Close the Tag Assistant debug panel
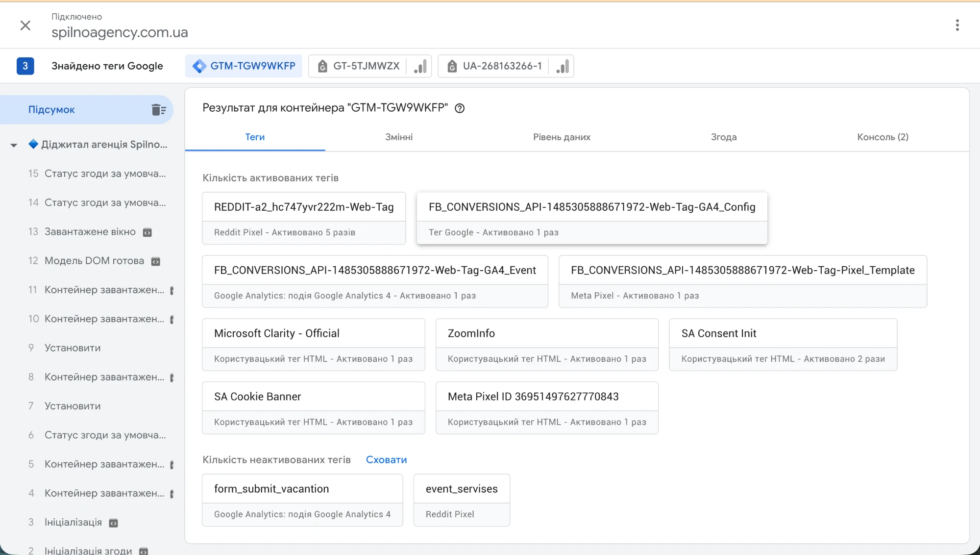This screenshot has width=980, height=555. tap(25, 25)
